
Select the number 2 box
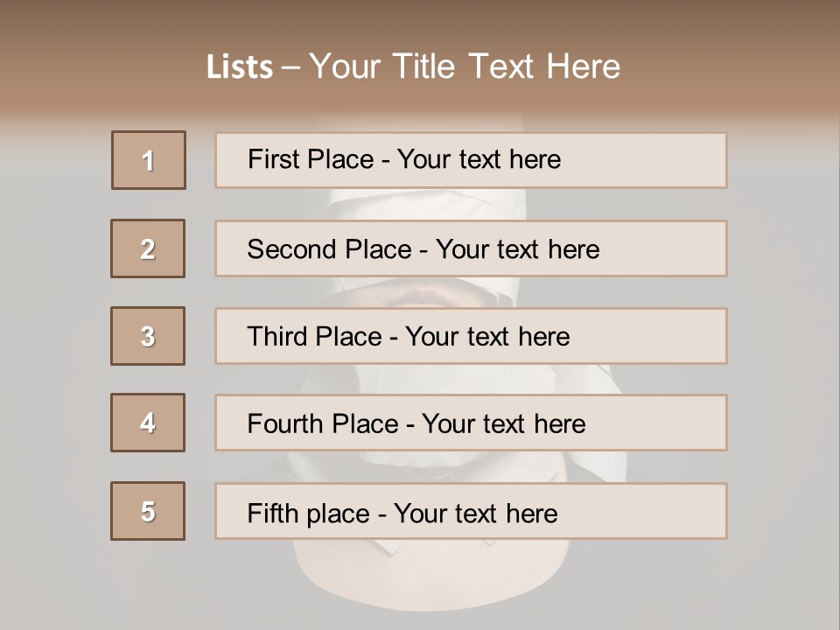(x=148, y=248)
